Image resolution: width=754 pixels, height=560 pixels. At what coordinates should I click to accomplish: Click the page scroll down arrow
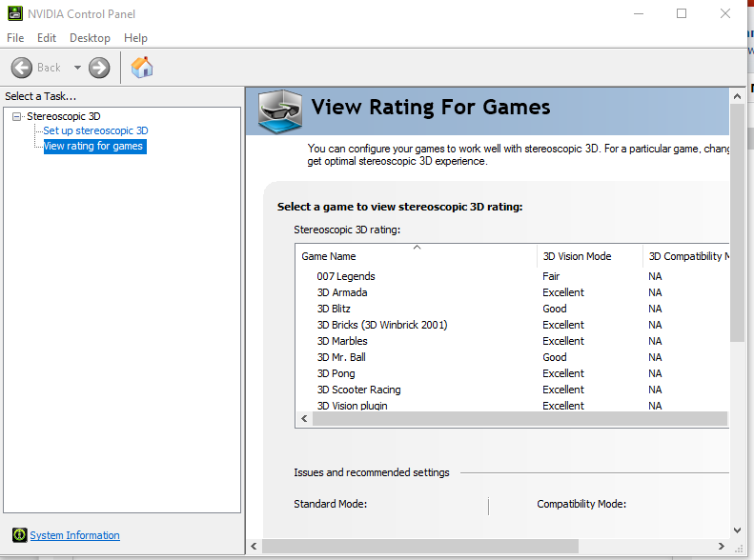pos(737,530)
